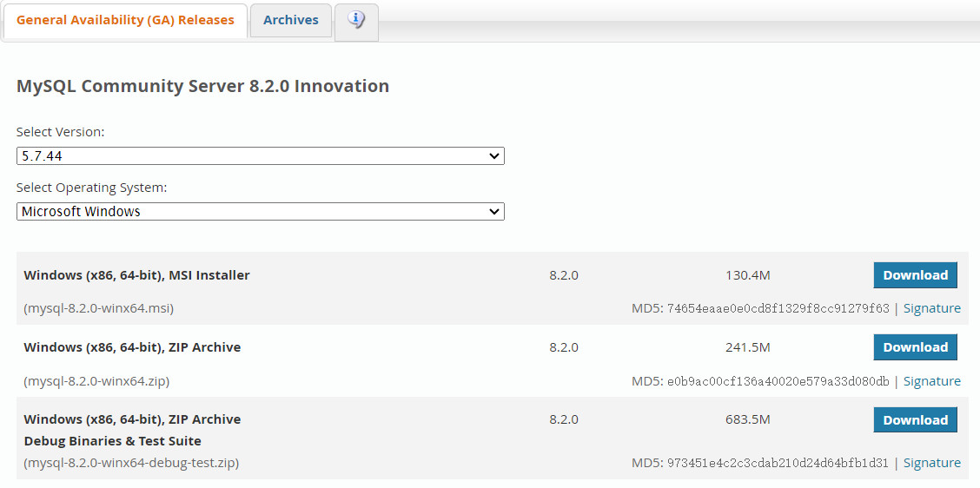Open Signature link for mysql-8.2.0-winx64.zip
The height and width of the screenshot is (488, 980).
coord(931,381)
